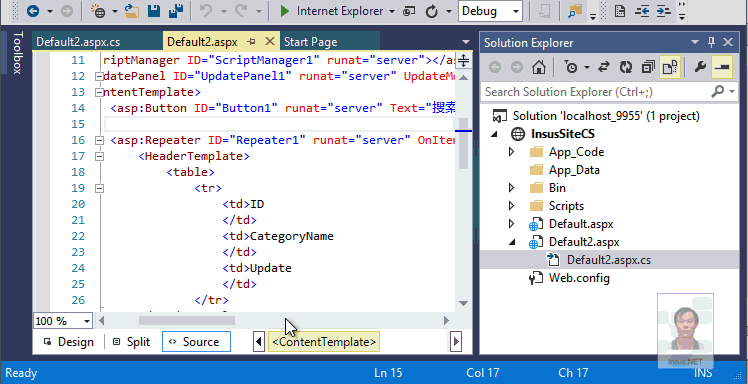Screen dimensions: 748x384
Task: Open the 100 % zoom dropdown
Action: coord(87,321)
